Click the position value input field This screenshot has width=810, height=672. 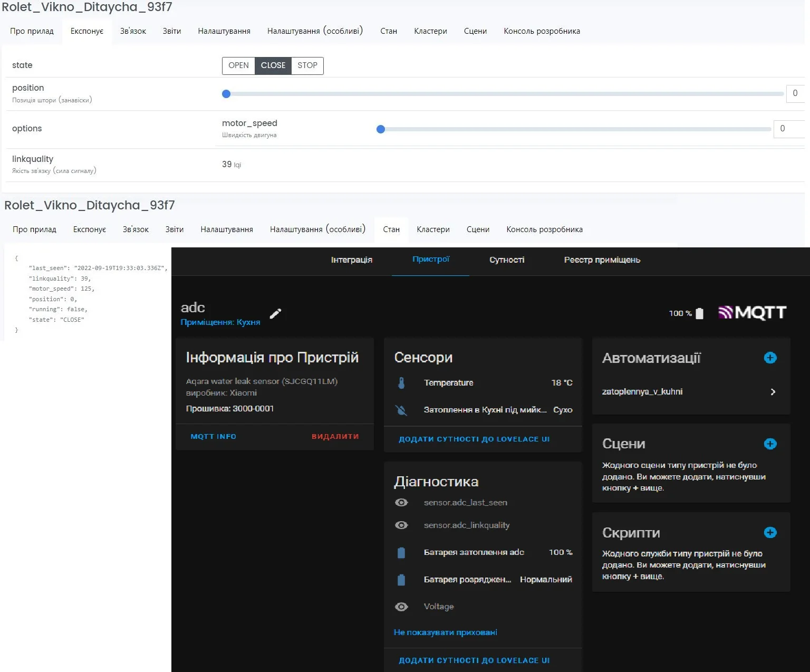(x=795, y=93)
